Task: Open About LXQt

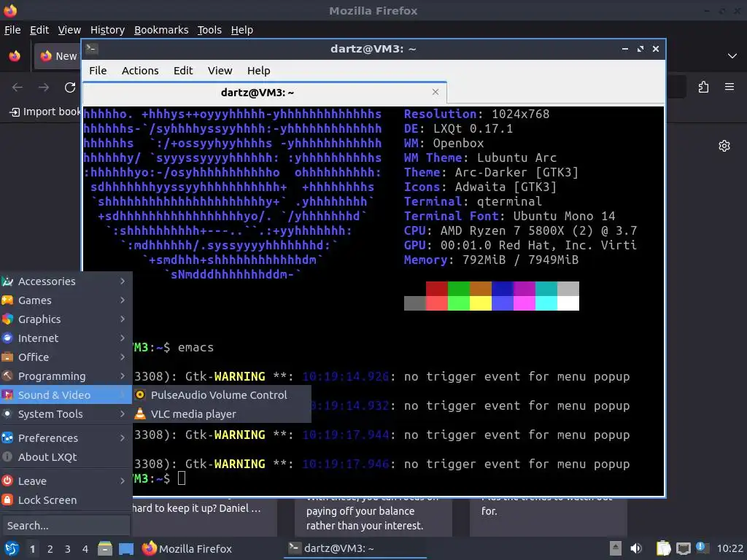Action: pos(66,457)
